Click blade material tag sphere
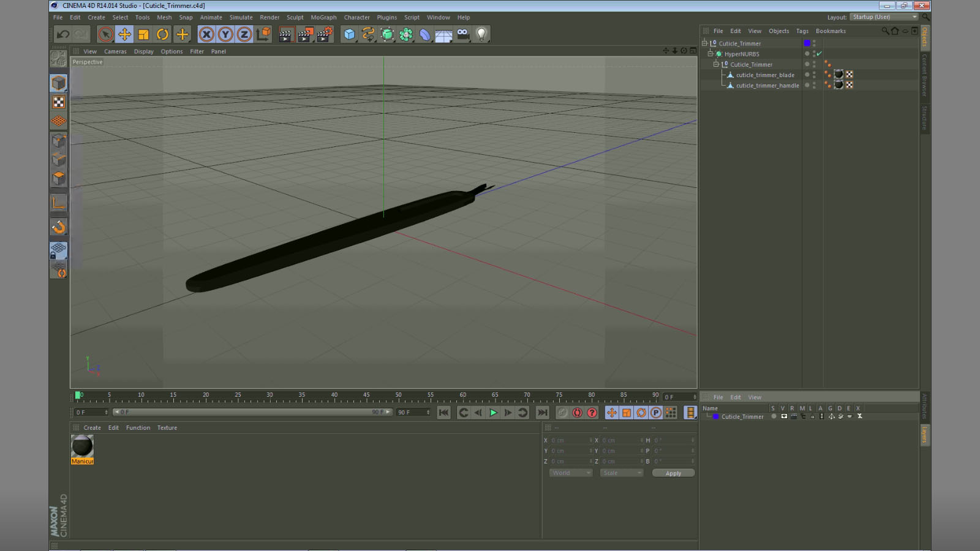980x551 pixels. click(x=839, y=75)
